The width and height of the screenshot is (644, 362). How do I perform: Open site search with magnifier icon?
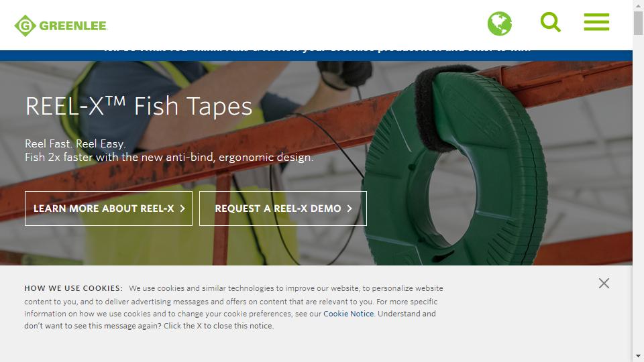[550, 22]
